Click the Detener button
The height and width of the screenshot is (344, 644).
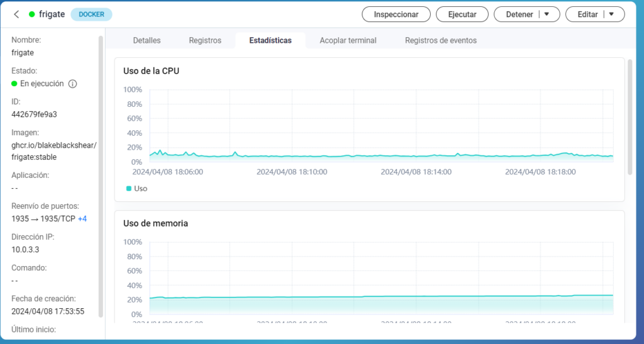pyautogui.click(x=519, y=14)
